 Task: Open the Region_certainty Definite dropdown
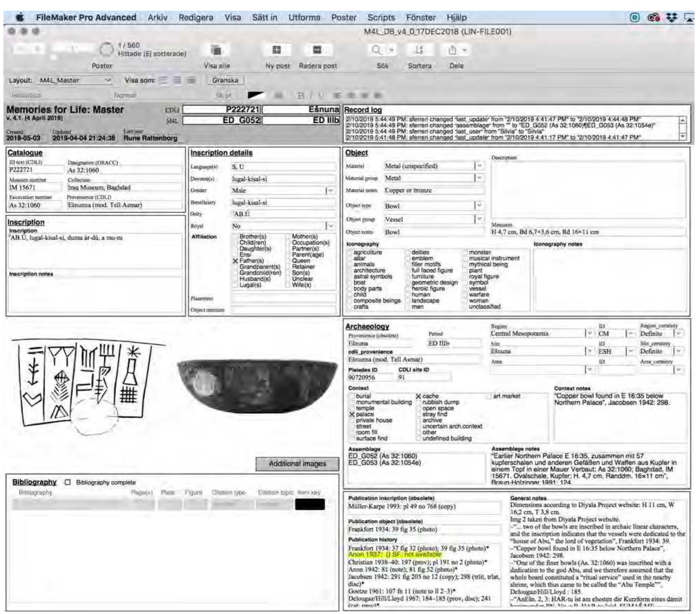(x=678, y=333)
